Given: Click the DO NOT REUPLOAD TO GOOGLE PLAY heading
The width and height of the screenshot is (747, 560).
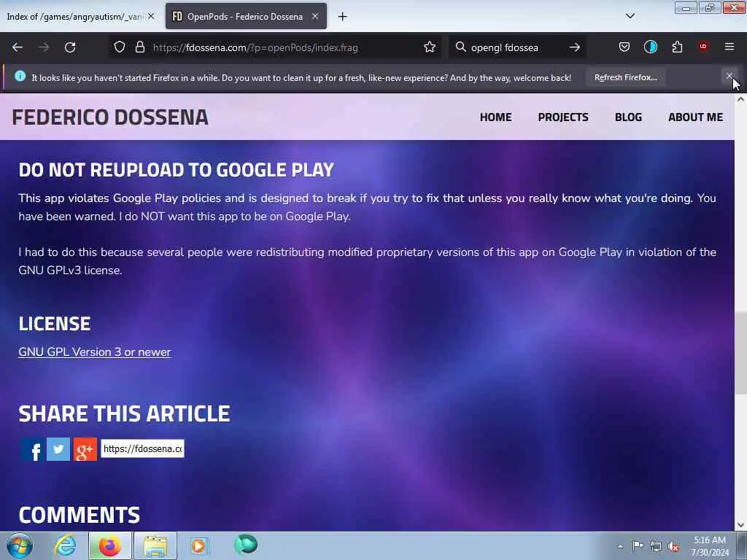Looking at the screenshot, I should click(177, 169).
